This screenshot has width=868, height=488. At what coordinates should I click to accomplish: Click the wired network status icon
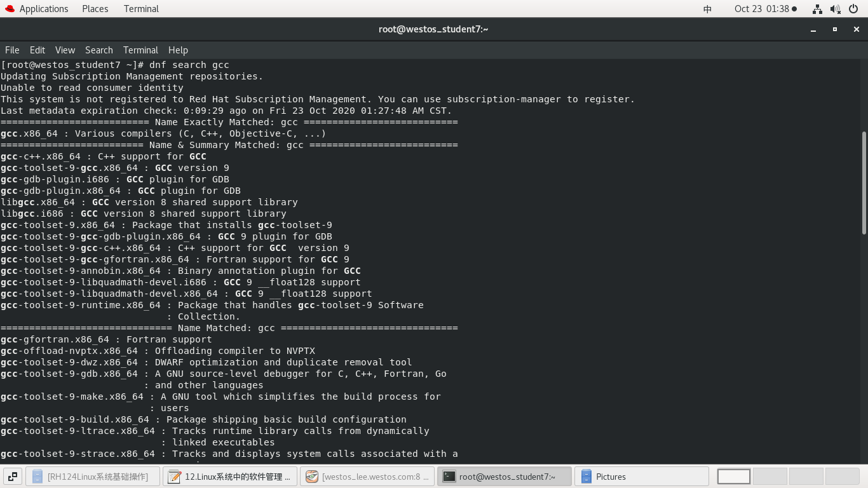coord(817,9)
